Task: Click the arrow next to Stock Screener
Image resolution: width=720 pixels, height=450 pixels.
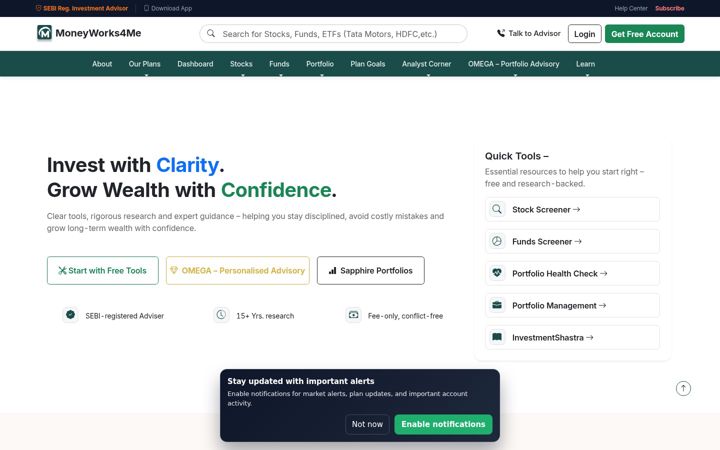Action: click(576, 209)
